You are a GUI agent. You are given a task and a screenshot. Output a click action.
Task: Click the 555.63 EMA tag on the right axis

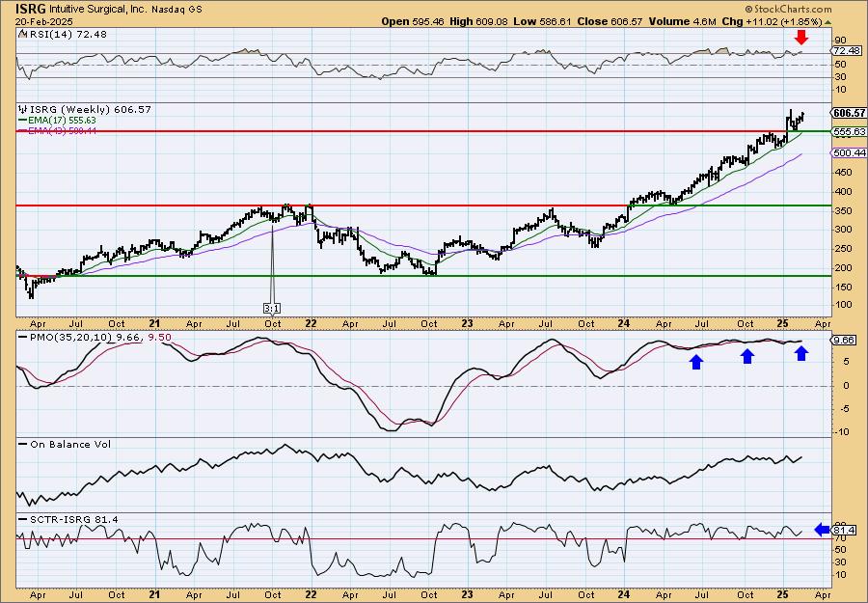coord(849,132)
